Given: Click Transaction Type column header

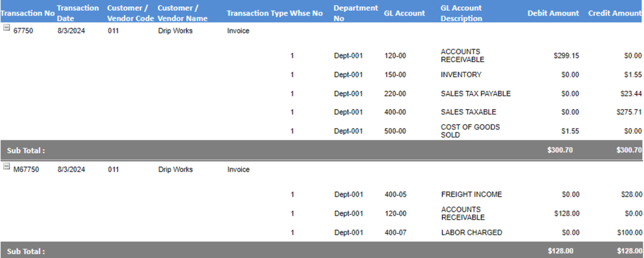Looking at the screenshot, I should coord(257,13).
